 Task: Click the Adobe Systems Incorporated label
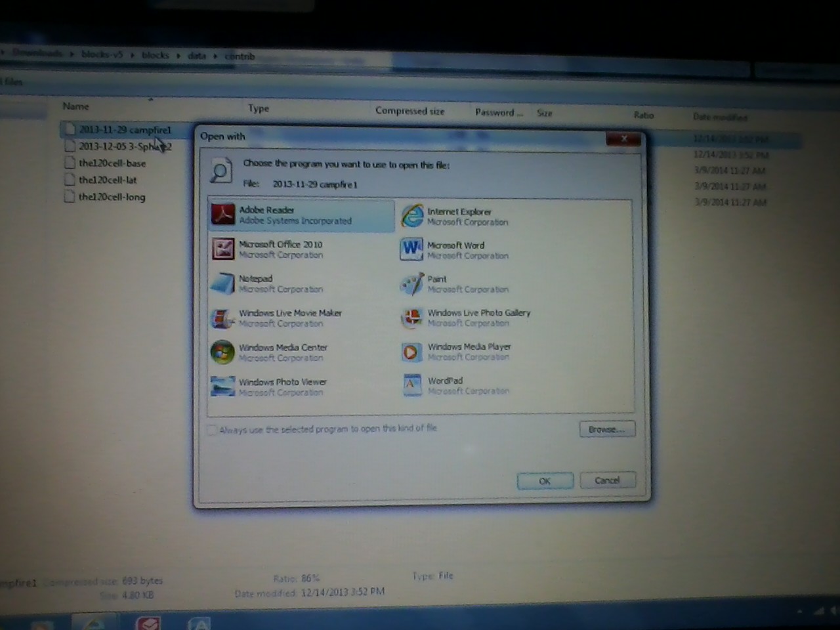click(295, 221)
